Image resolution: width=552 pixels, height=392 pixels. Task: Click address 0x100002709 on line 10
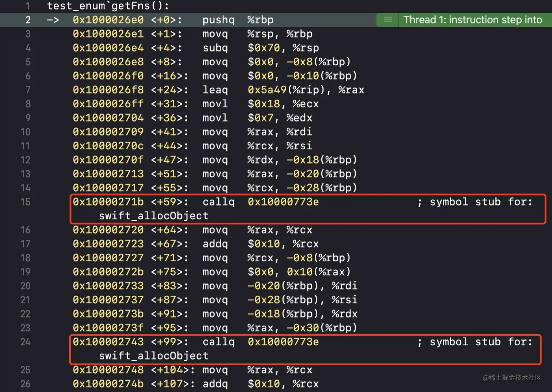point(108,132)
